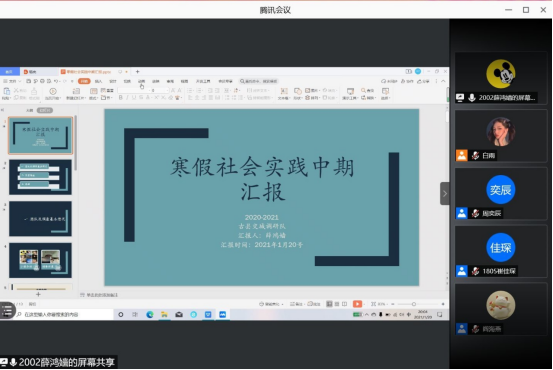
Task: Click the paste clipboard icon
Action: [x=6, y=93]
